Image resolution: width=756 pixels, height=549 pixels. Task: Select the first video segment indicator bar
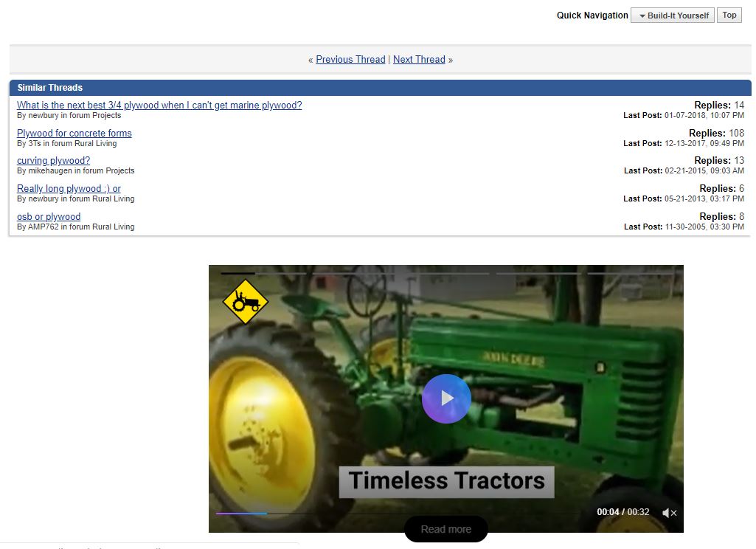(x=237, y=273)
